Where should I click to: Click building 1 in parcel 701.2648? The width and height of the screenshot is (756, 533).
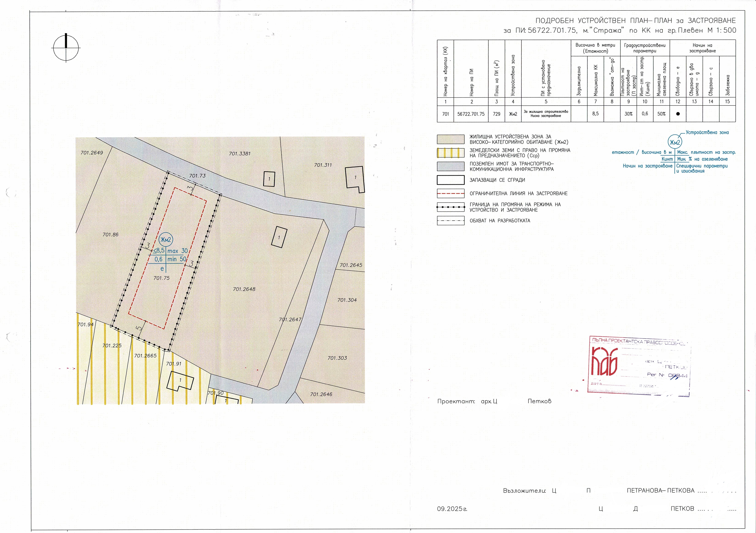(x=279, y=237)
